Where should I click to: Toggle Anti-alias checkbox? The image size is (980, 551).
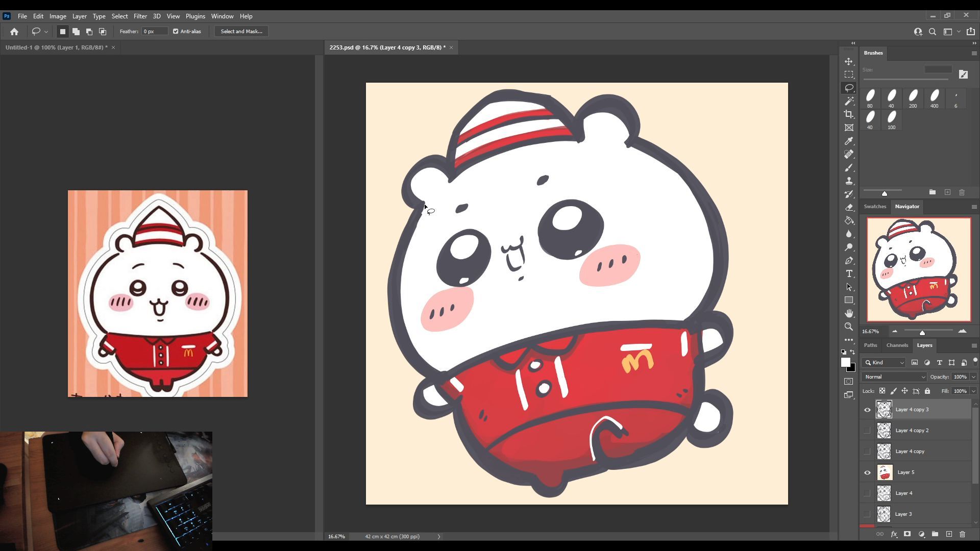(176, 32)
